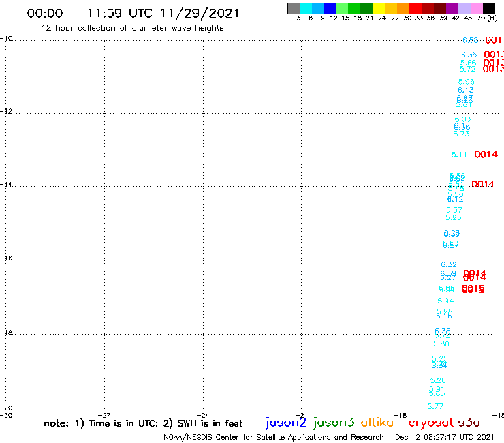Select the dark blue 12 ft legend swatch
Screen dimensions: 504x443
[330, 8]
